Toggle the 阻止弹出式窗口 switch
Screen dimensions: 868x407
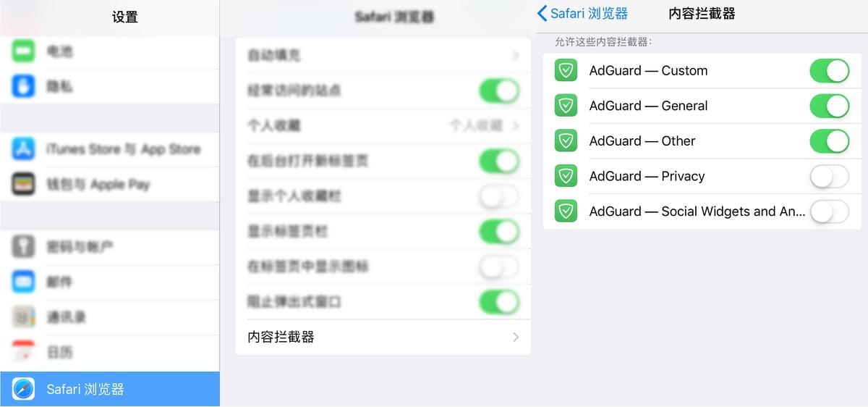499,302
